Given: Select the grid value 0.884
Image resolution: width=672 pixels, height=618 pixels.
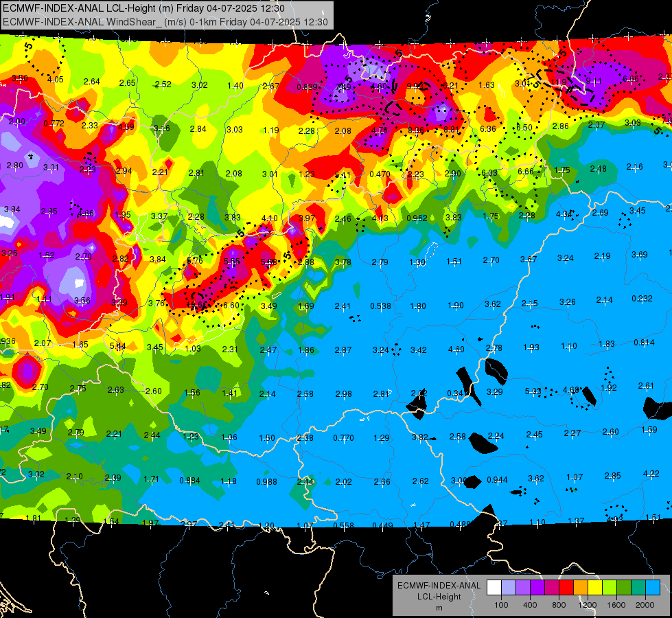Looking at the screenshot, I should click(190, 481).
